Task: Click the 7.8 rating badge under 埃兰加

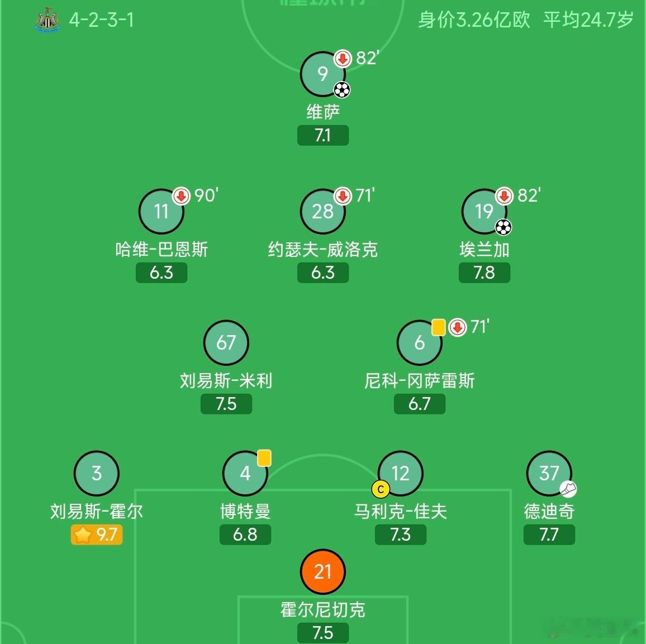Action: pos(484,273)
